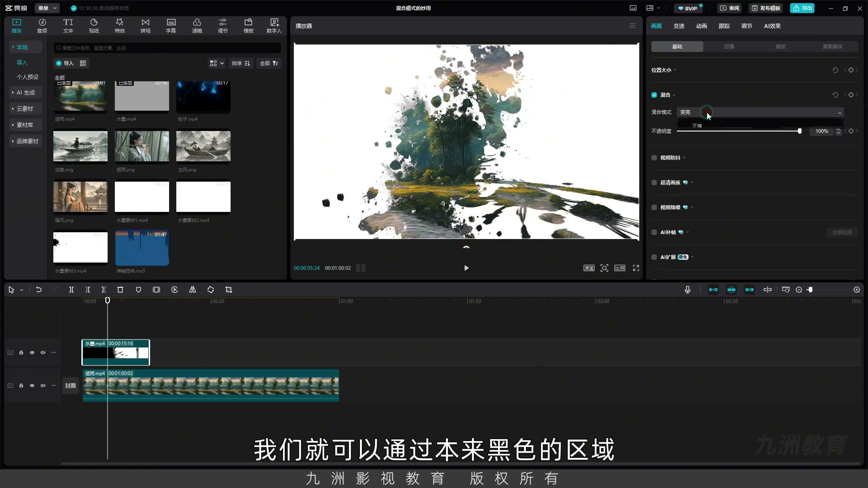Open the 文本 text panel
The width and height of the screenshot is (868, 488).
[68, 26]
